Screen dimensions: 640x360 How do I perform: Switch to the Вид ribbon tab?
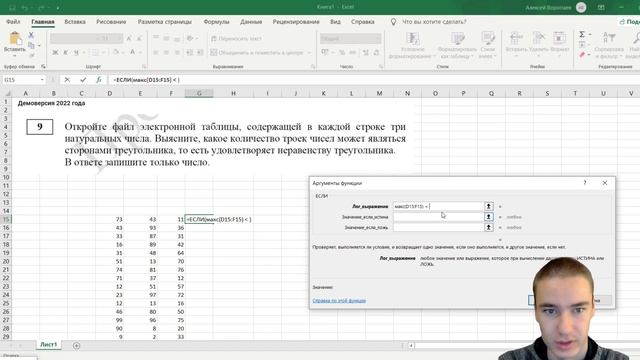335,22
